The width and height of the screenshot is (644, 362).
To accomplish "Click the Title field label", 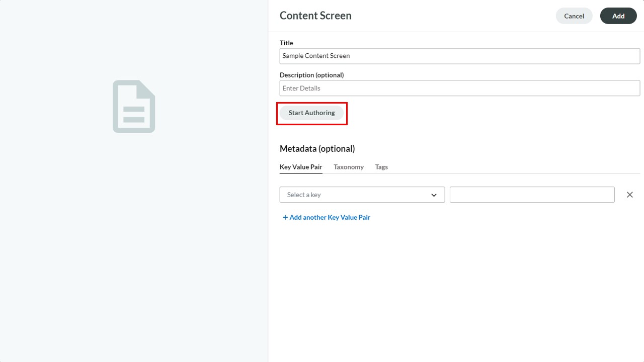I will tap(286, 43).
